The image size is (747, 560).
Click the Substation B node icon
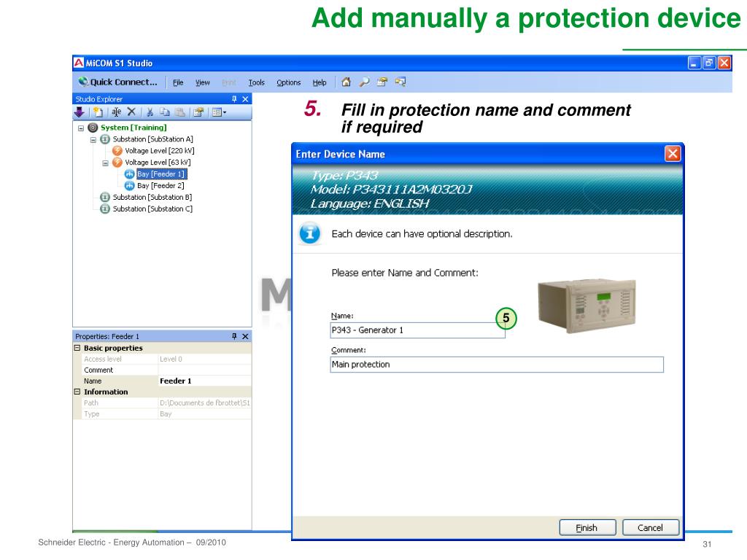[105, 197]
